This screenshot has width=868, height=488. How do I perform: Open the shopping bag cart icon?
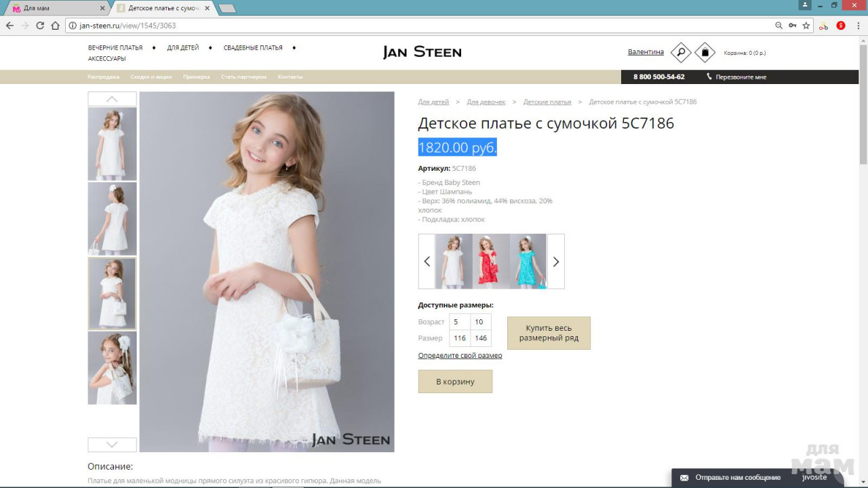pyautogui.click(x=705, y=52)
